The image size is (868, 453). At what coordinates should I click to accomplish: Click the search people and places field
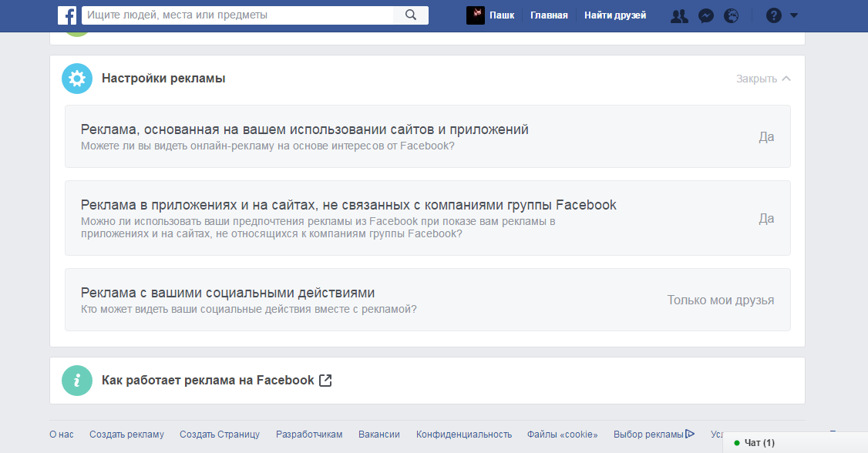point(237,15)
